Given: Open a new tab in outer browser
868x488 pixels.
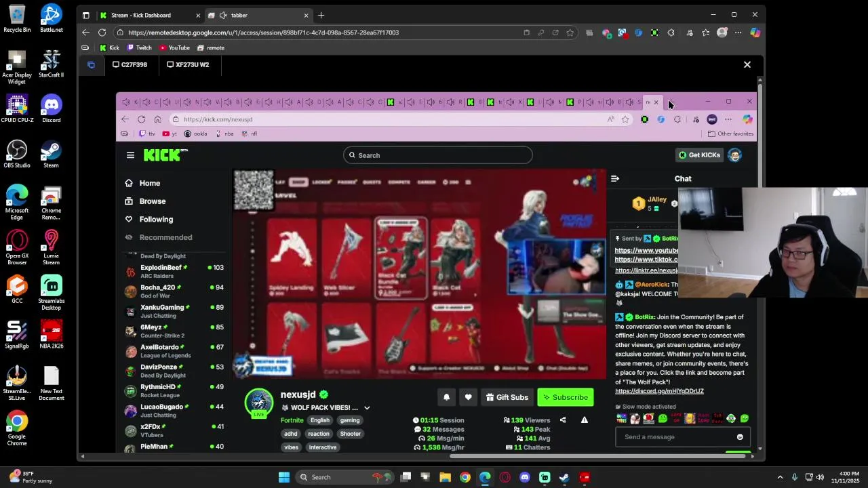Looking at the screenshot, I should coord(321,15).
